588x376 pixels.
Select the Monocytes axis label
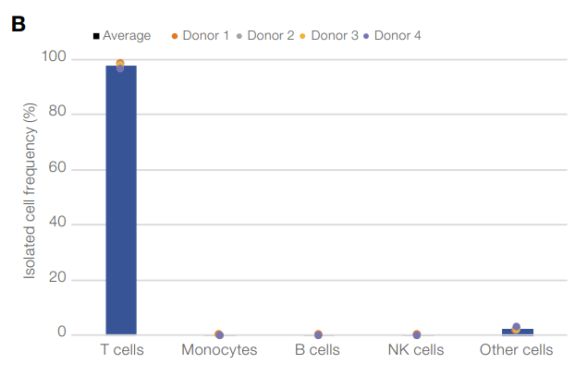pos(219,350)
